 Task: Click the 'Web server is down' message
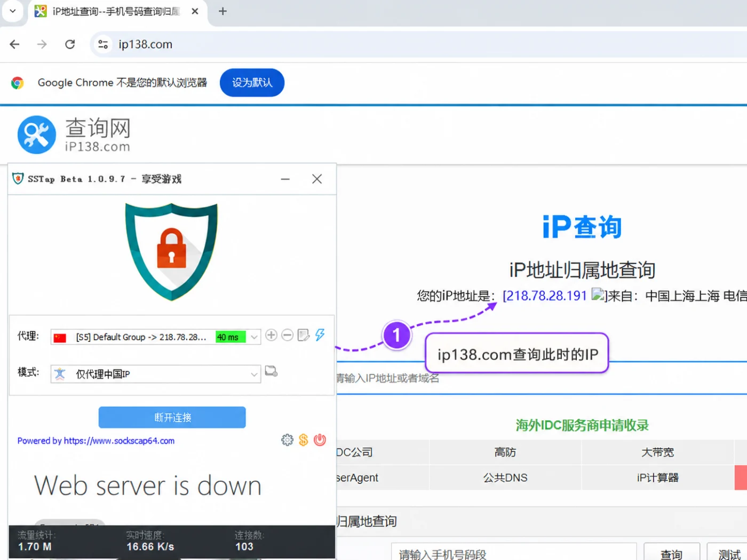148,486
